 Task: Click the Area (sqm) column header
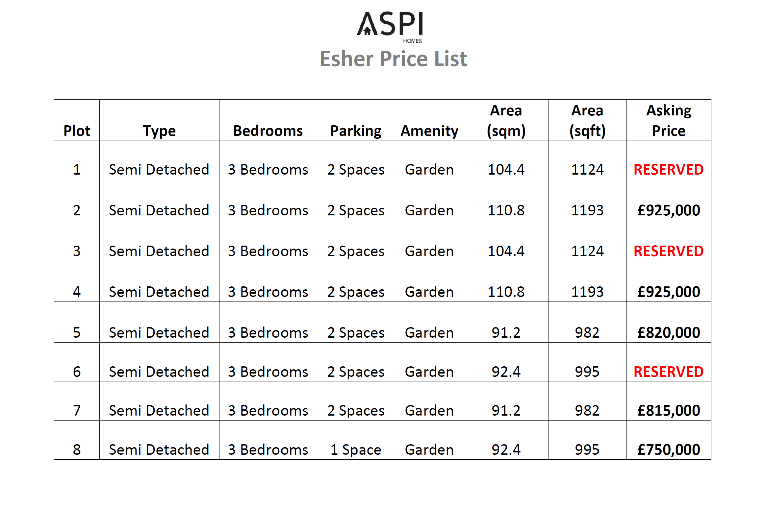[x=506, y=121]
